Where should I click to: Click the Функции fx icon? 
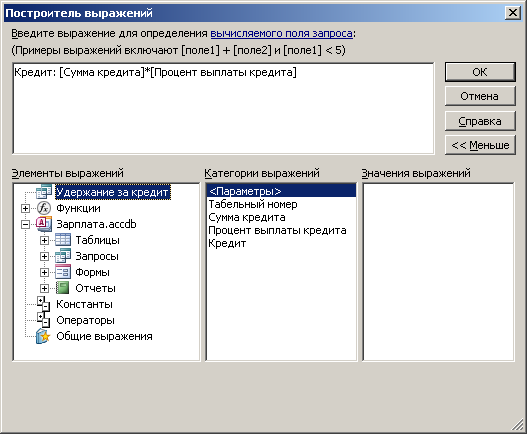tap(44, 208)
